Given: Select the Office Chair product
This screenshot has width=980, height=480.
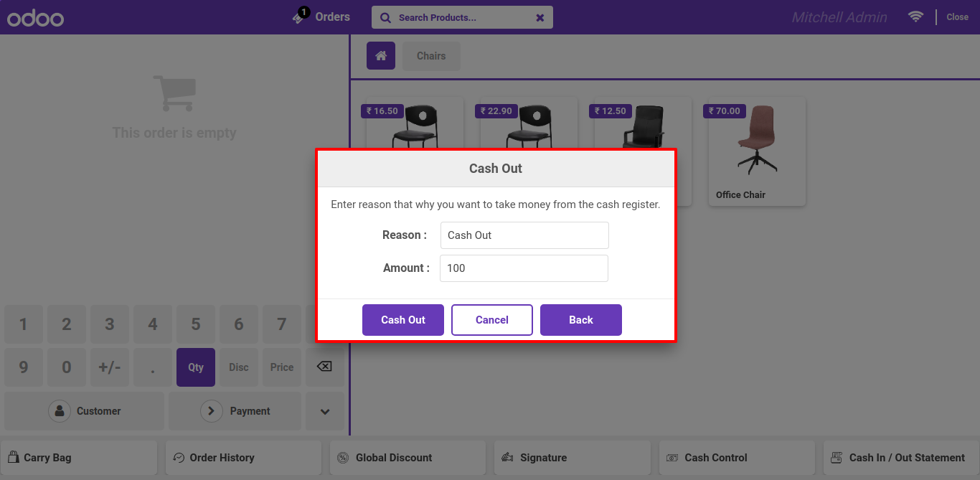Looking at the screenshot, I should [x=757, y=151].
